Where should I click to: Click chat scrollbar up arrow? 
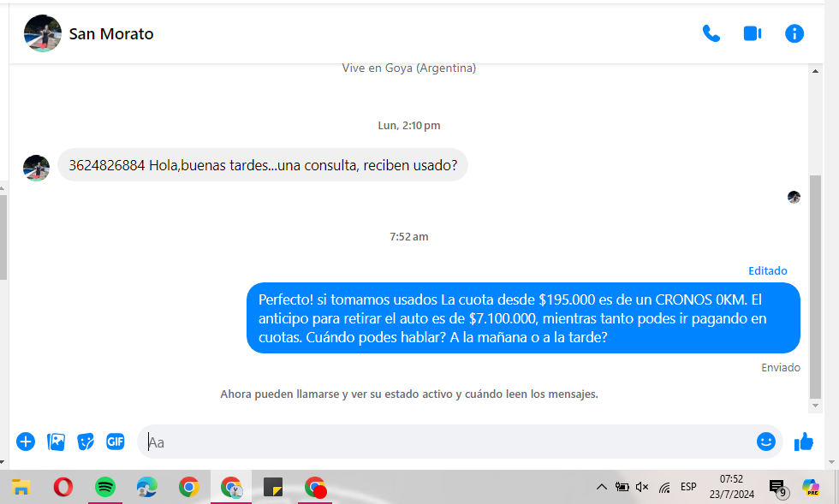[x=815, y=71]
